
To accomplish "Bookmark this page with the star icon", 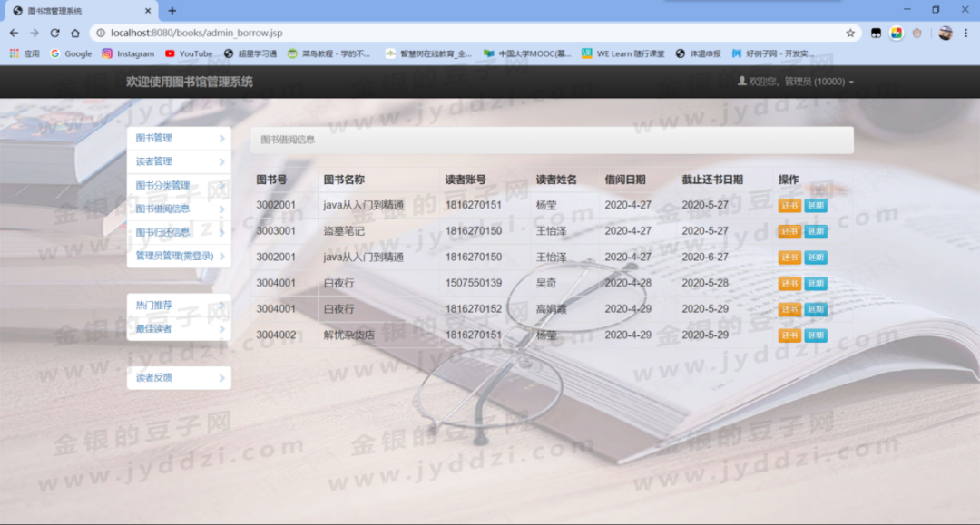I will (850, 33).
